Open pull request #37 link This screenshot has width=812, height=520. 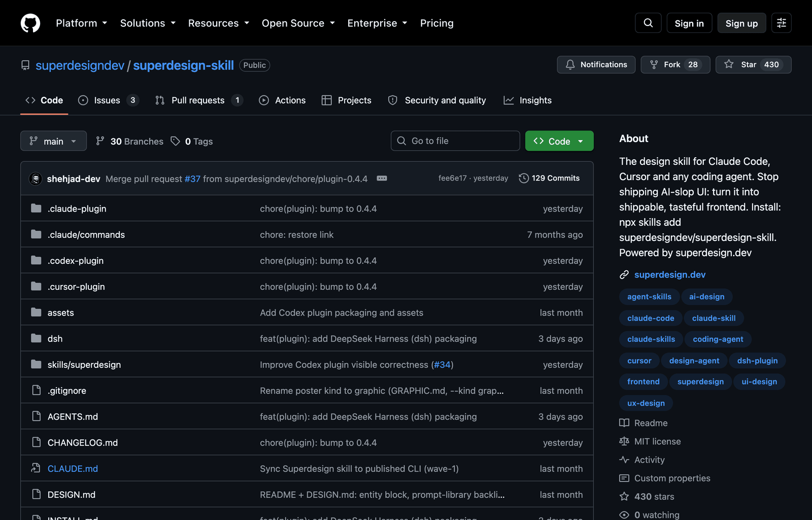192,179
